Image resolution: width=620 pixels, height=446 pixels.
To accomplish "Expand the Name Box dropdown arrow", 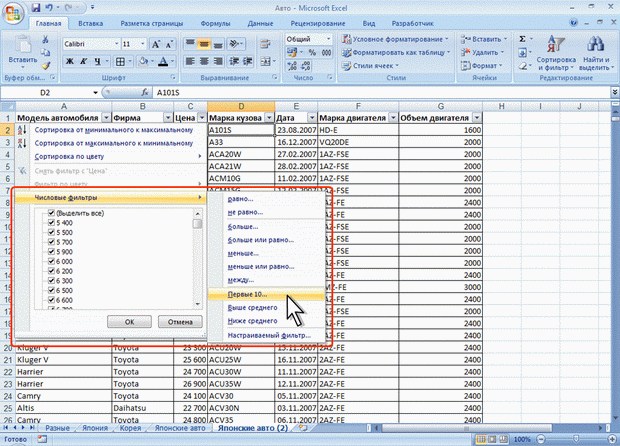I will (95, 93).
